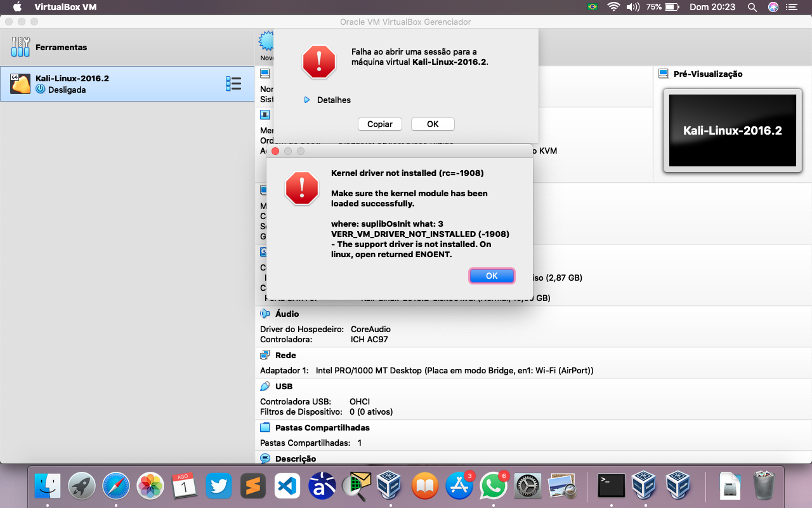This screenshot has width=812, height=508.
Task: Click the USB section icon
Action: pyautogui.click(x=265, y=386)
